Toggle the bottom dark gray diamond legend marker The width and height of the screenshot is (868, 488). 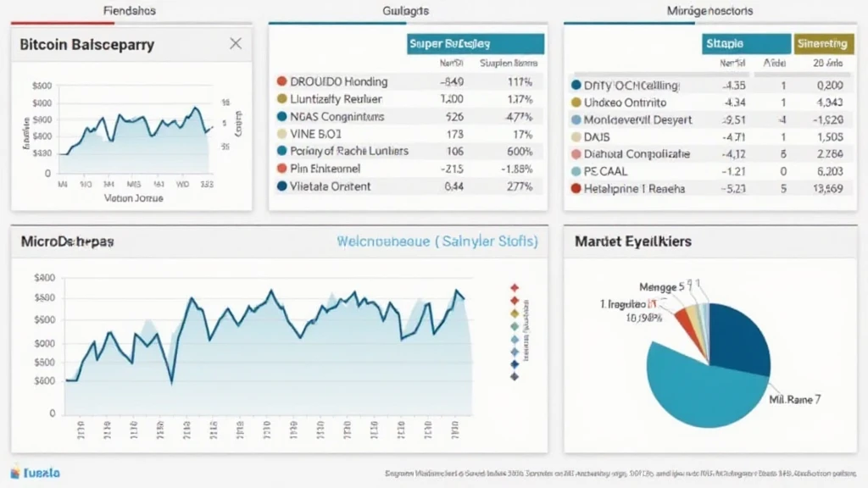514,377
